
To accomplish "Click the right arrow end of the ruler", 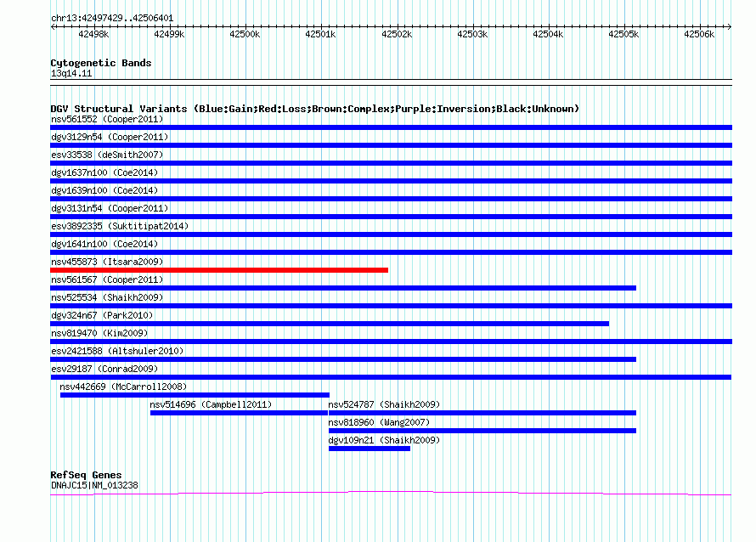I will click(x=729, y=26).
